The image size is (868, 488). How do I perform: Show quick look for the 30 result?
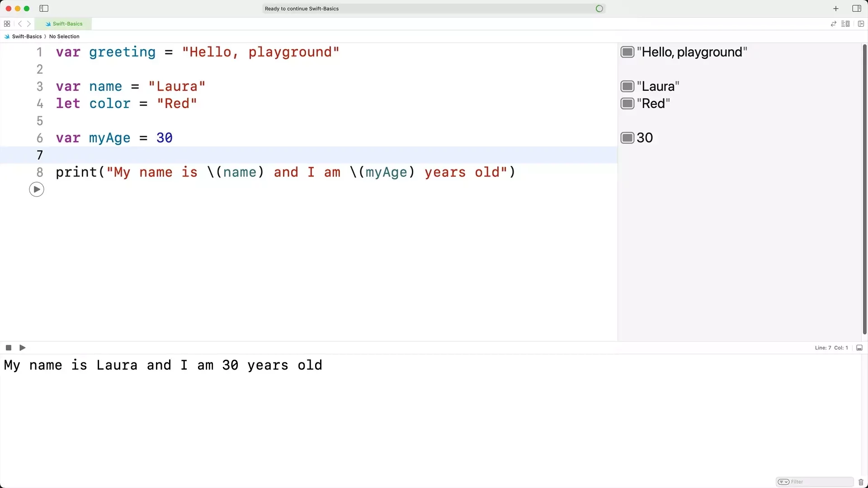pyautogui.click(x=627, y=138)
